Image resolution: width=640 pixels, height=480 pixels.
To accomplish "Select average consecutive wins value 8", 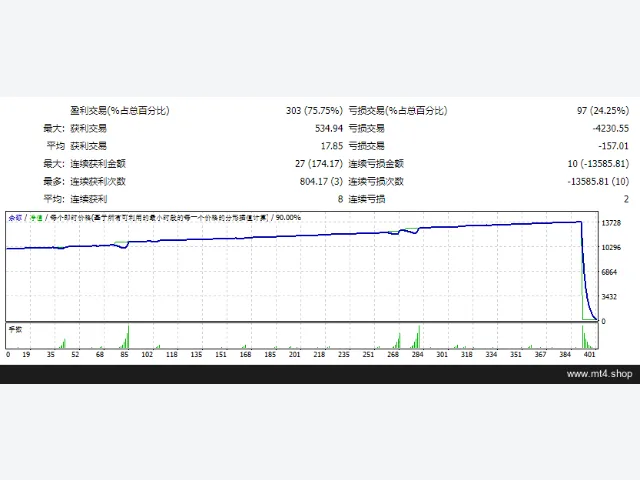I will pyautogui.click(x=340, y=199).
